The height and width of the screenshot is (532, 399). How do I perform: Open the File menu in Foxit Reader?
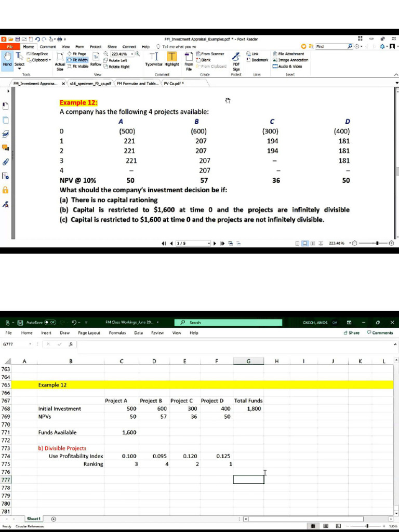pos(10,47)
